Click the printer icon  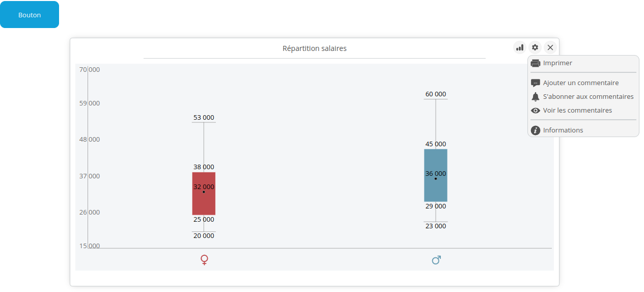(x=536, y=63)
